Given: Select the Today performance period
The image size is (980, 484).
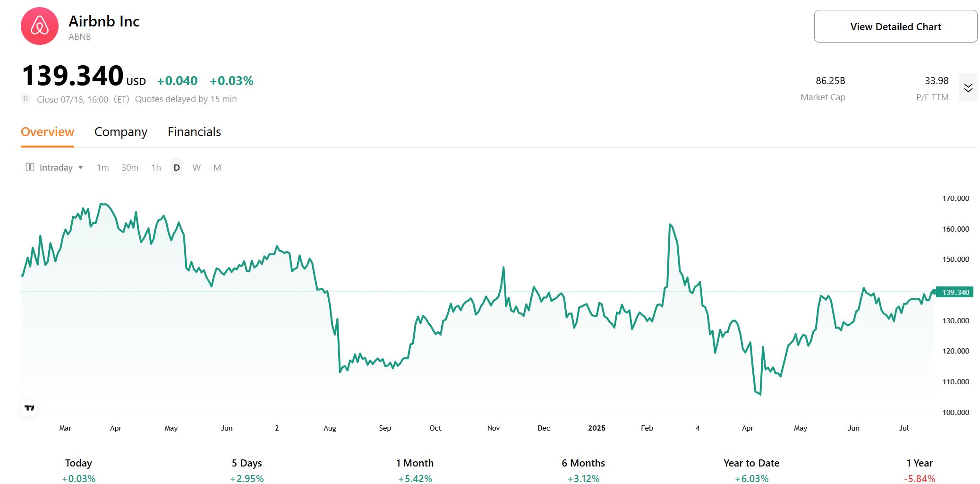Looking at the screenshot, I should point(78,463).
